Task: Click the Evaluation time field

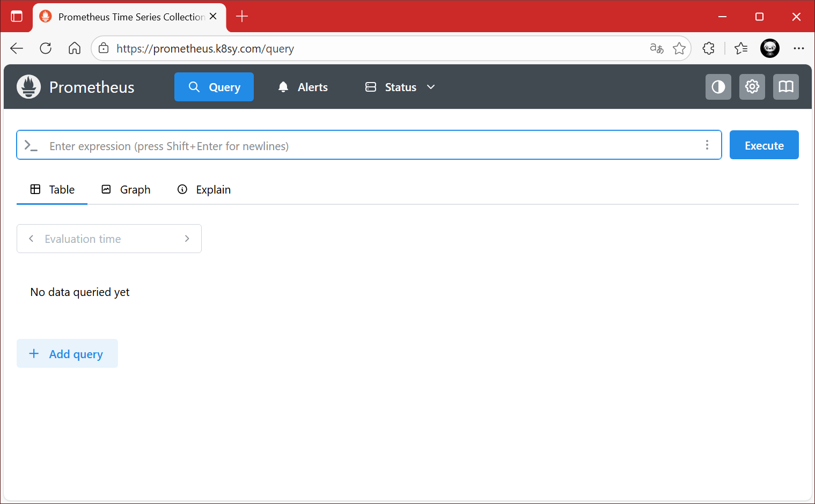Action: tap(109, 239)
